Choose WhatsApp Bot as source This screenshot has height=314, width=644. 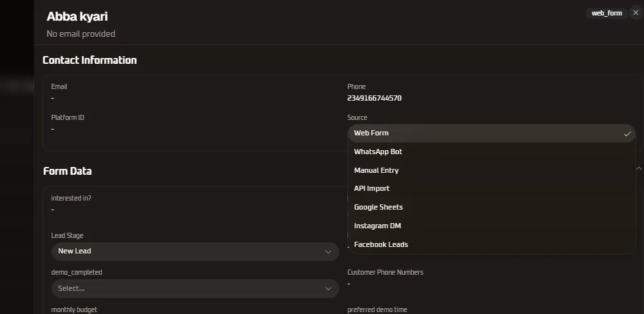492,152
